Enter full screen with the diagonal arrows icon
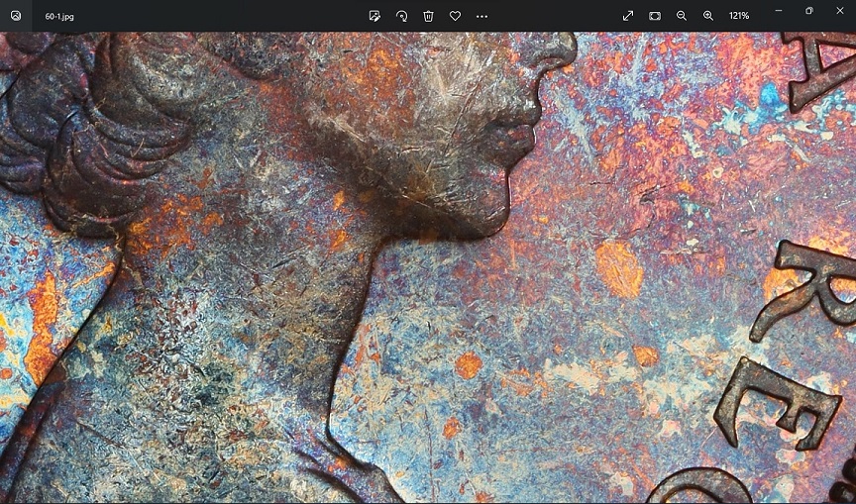 [628, 16]
